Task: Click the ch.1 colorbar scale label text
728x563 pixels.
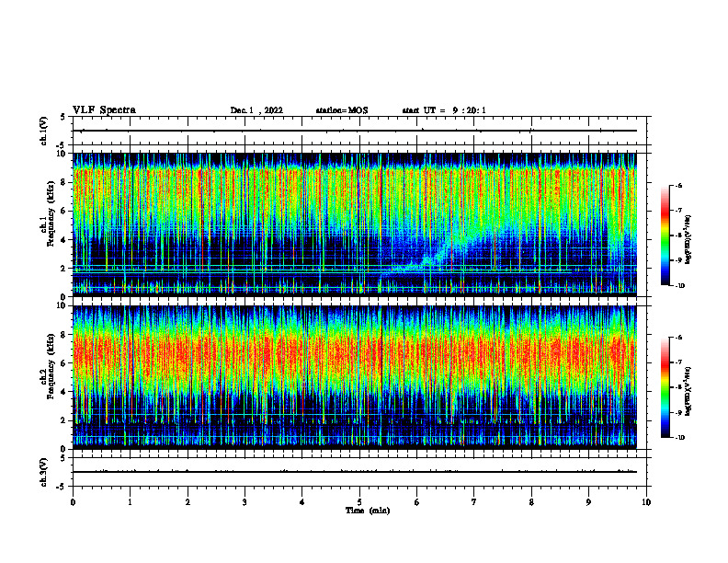Action: [x=688, y=240]
